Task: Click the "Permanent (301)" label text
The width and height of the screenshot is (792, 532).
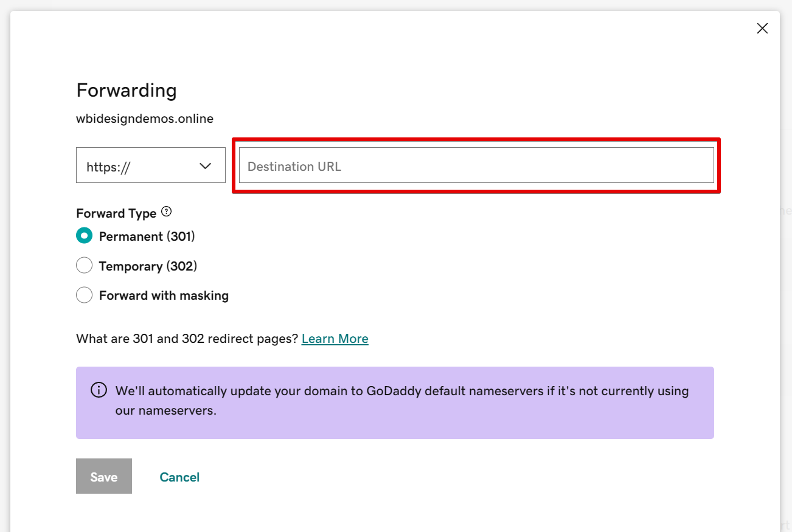Action: (x=147, y=237)
